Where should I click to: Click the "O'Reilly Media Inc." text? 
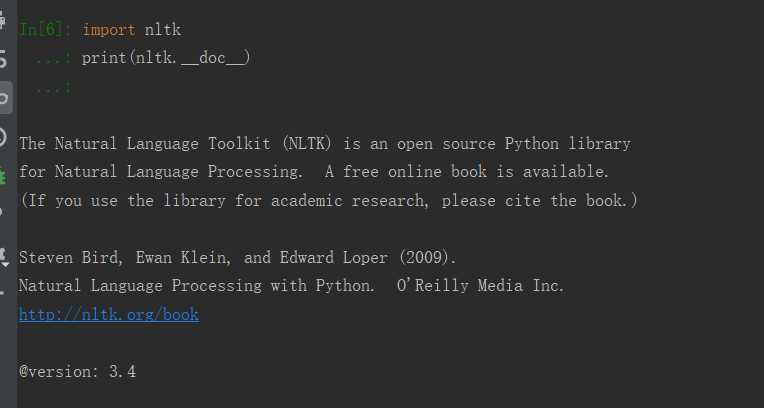[x=480, y=286]
